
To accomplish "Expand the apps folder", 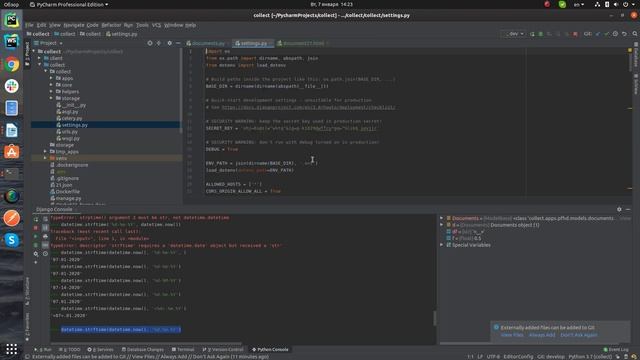I will [x=51, y=78].
